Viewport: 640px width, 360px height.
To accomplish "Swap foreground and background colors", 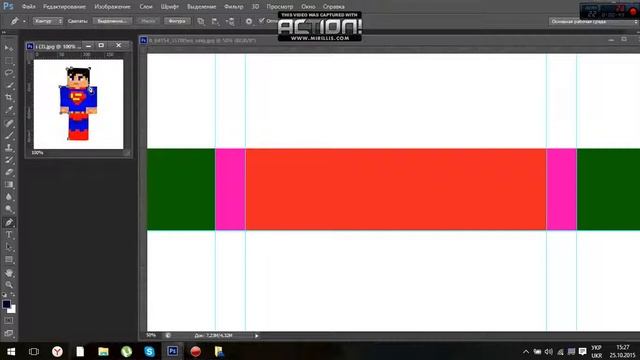I will [13, 295].
